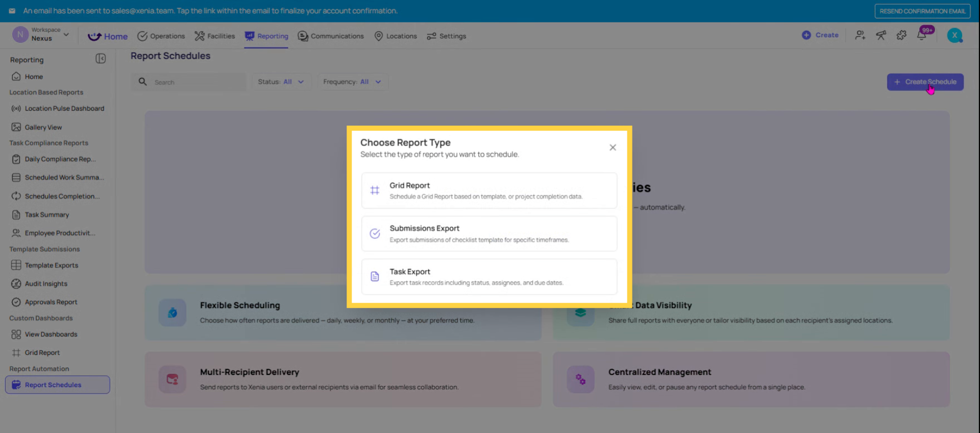Go to Home in top navigation
This screenshot has width=980, height=433.
(108, 36)
